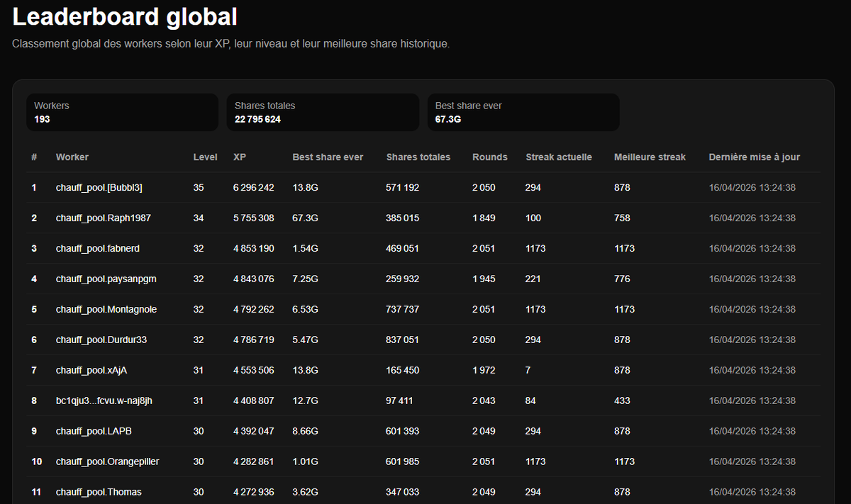The width and height of the screenshot is (851, 504).
Task: Click the Streak actuelle column header
Action: point(559,157)
